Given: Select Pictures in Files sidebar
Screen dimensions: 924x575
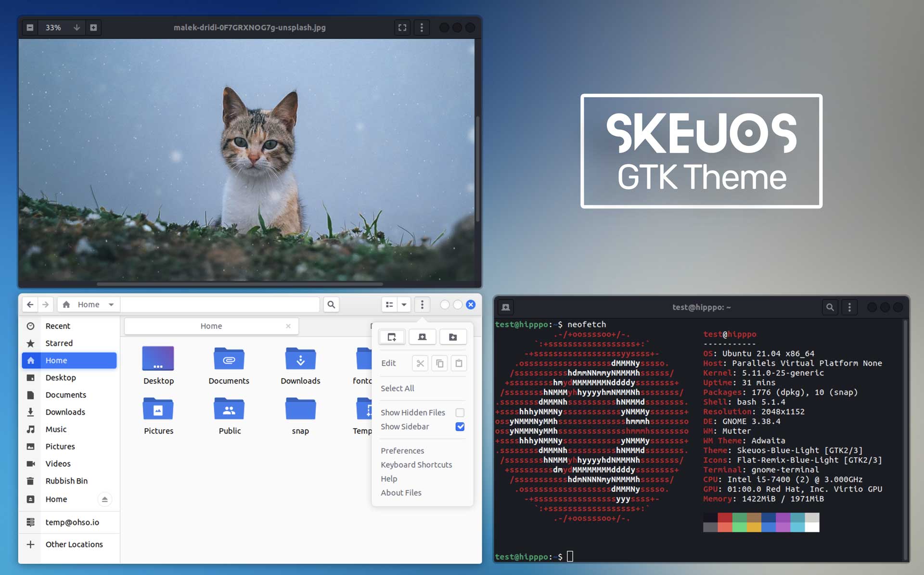Looking at the screenshot, I should point(70,447).
